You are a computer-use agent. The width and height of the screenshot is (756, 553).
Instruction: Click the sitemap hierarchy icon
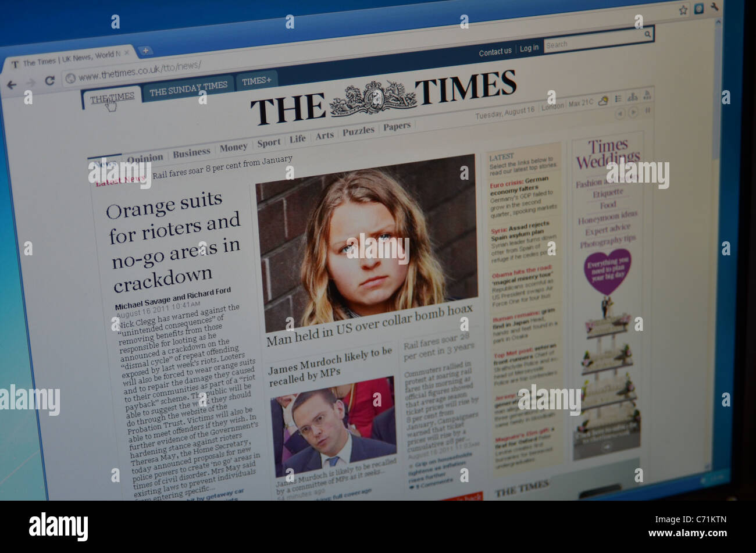point(632,97)
